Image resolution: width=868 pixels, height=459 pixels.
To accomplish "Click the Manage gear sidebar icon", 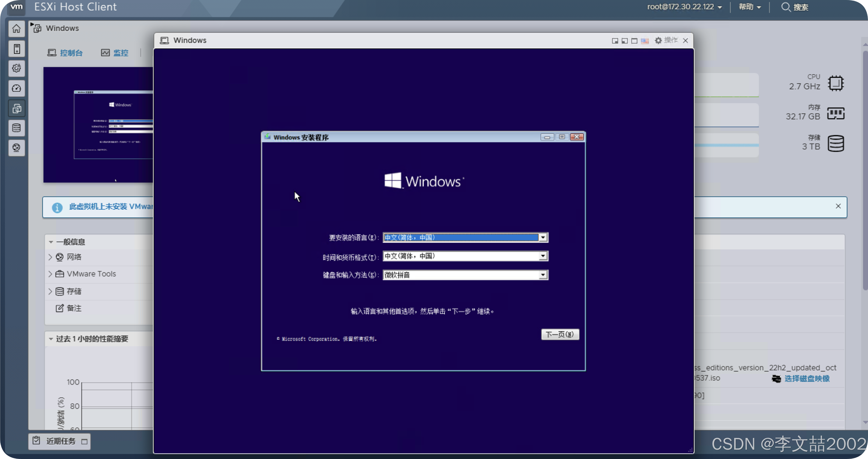I will [17, 69].
